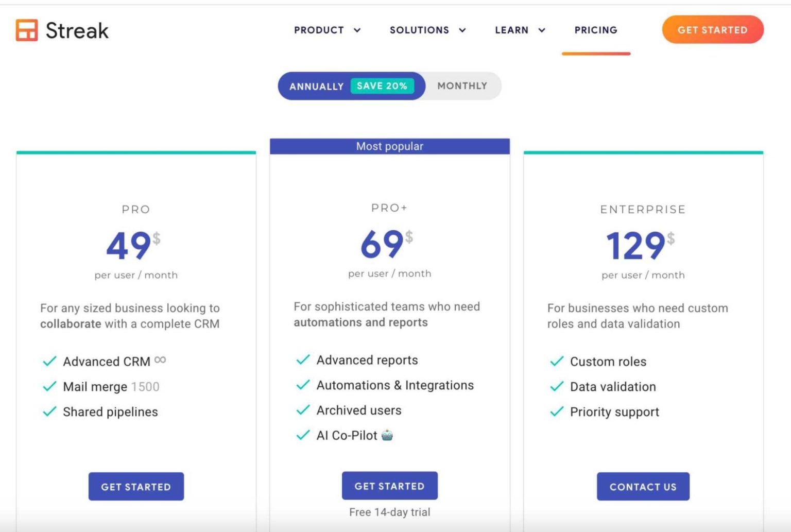The height and width of the screenshot is (532, 791).
Task: Switch billing to Monthly
Action: pos(461,86)
